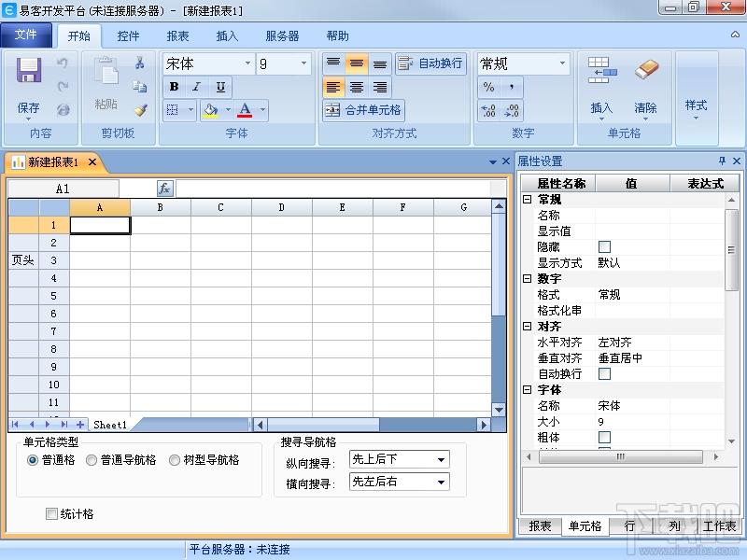
Task: Open the 文件 menu
Action: tap(26, 35)
